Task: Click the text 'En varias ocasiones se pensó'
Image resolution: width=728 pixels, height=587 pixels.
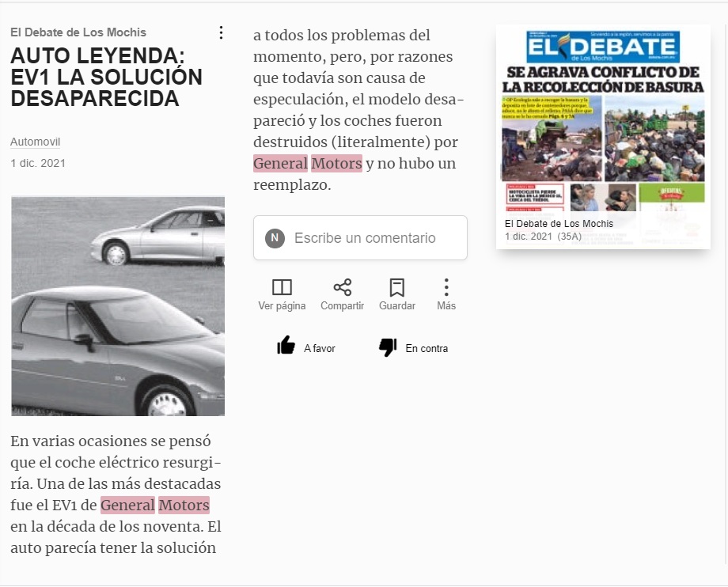Action: point(111,441)
